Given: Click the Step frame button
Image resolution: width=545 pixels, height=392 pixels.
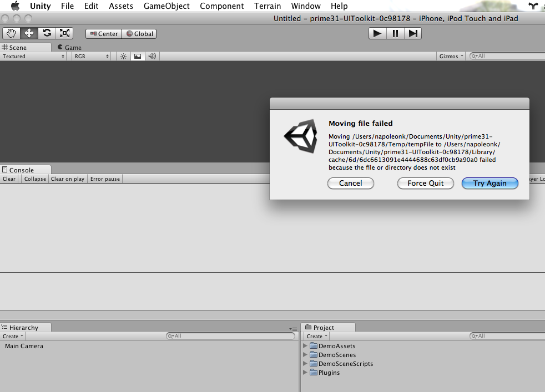Looking at the screenshot, I should (x=413, y=33).
